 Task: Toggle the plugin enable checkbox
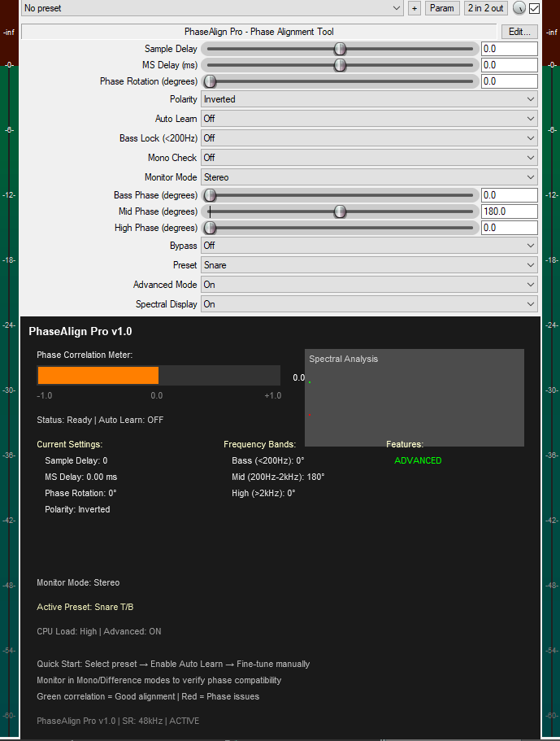coord(535,8)
